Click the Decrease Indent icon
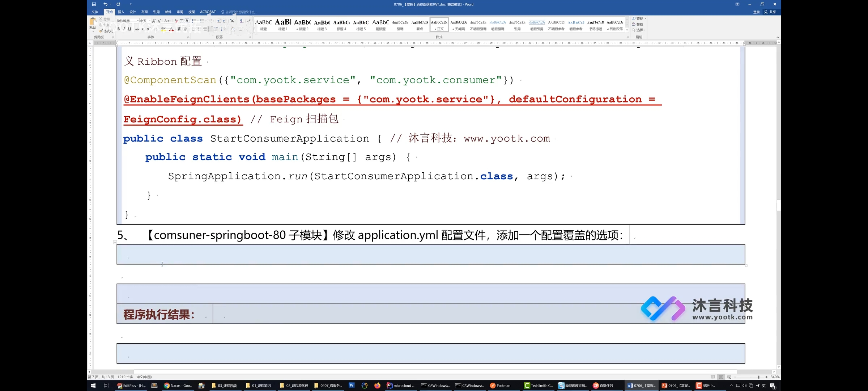The width and height of the screenshot is (868, 391). point(219,21)
